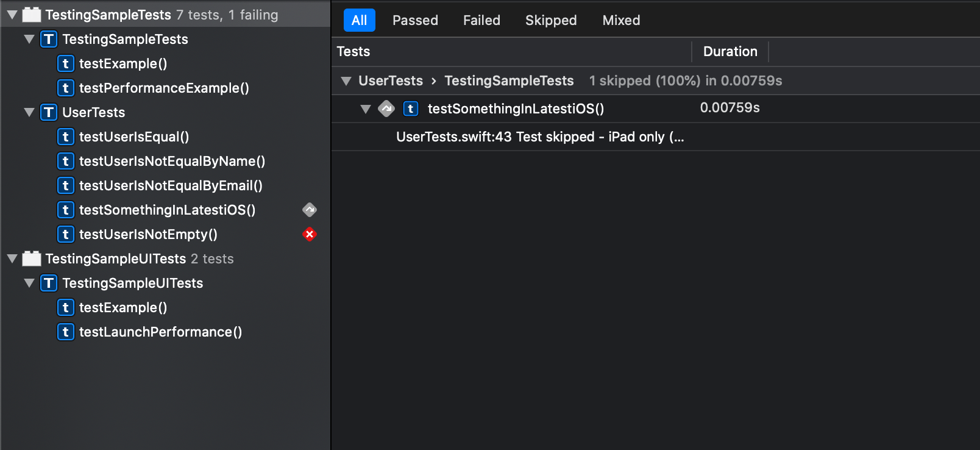Viewport: 980px width, 450px height.
Task: Collapse testSomethingInLatestiOS() in the results pane
Action: click(366, 109)
